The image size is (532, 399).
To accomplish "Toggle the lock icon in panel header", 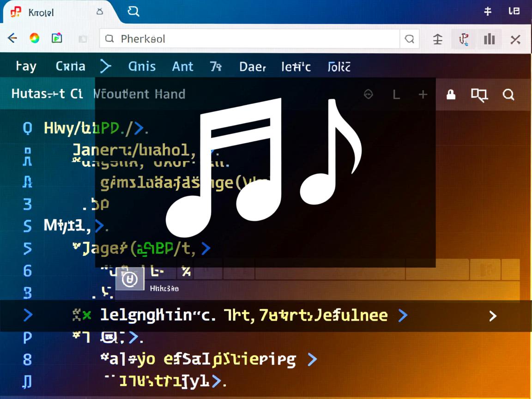I will coord(451,95).
